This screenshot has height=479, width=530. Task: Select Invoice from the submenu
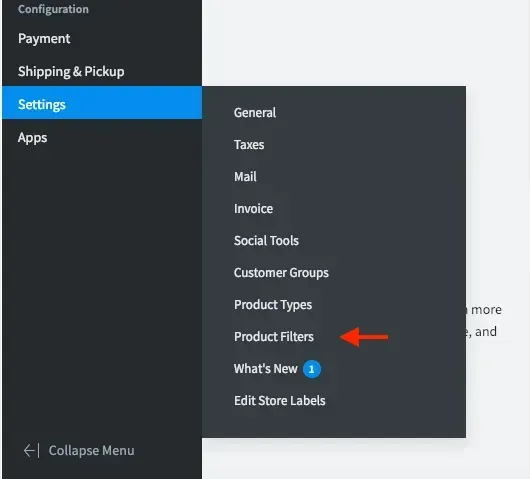click(254, 209)
